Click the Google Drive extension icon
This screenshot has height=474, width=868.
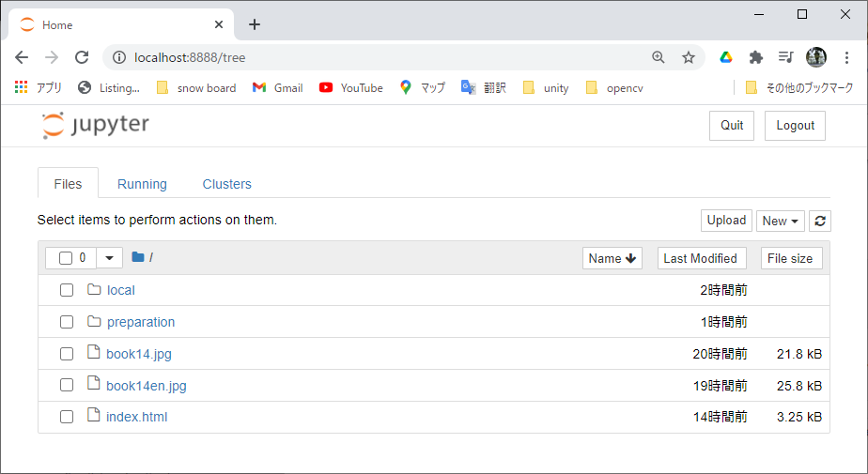click(726, 57)
